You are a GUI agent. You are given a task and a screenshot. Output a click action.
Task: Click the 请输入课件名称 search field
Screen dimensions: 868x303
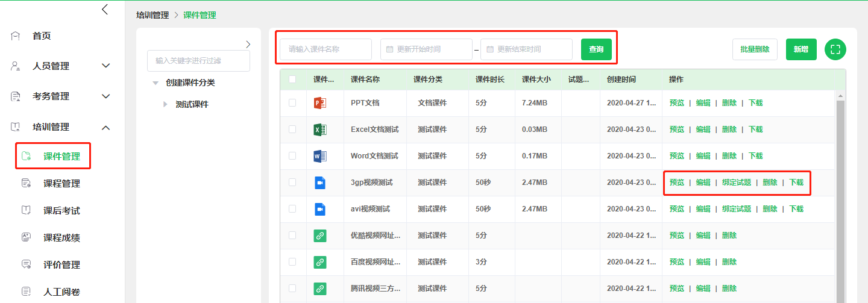coord(325,49)
